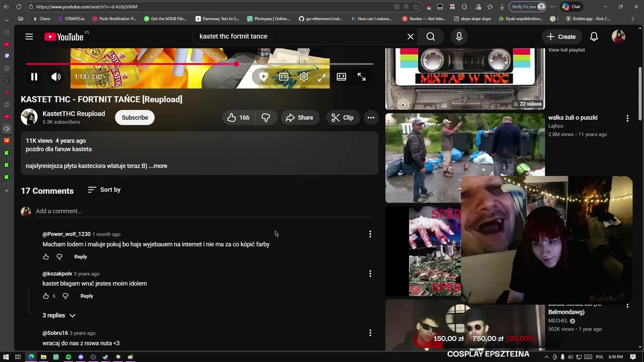Focus the Add a comment field
The height and width of the screenshot is (362, 644).
(x=204, y=211)
